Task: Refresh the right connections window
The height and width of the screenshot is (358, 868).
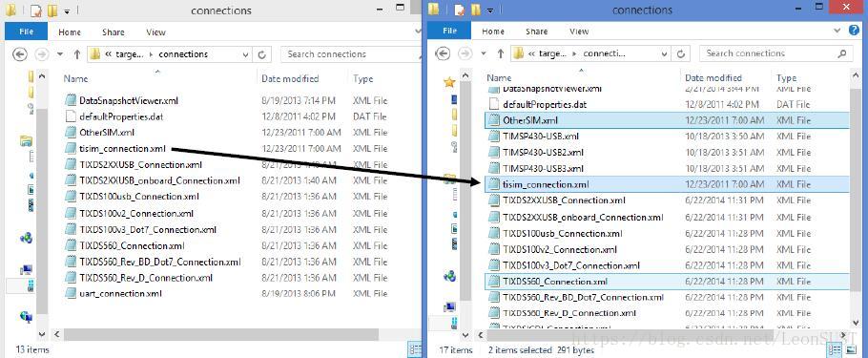Action: (680, 53)
